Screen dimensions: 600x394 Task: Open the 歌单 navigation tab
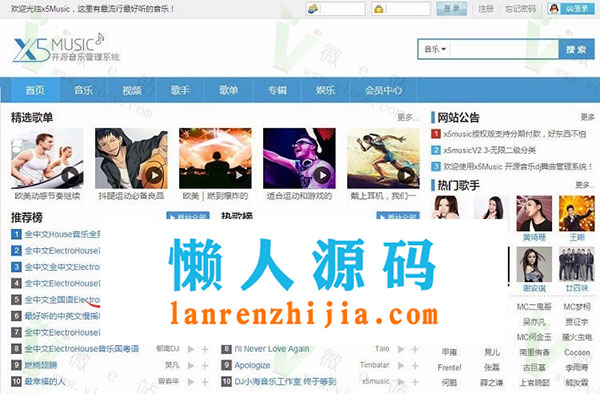pos(228,90)
